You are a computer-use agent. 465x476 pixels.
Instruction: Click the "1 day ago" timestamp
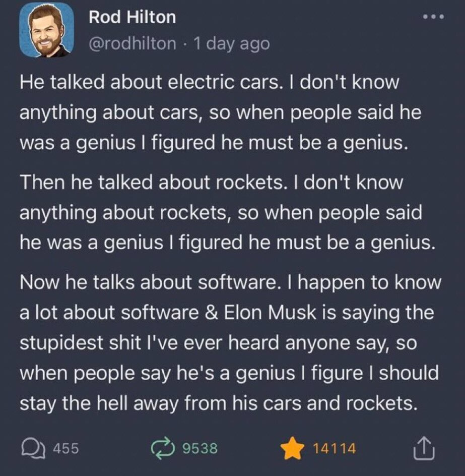point(232,43)
